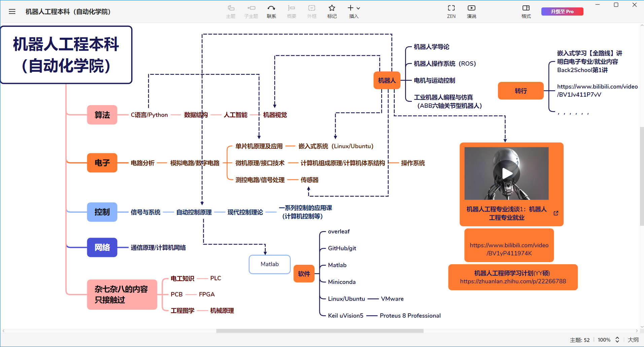The width and height of the screenshot is (644, 347).
Task: Click the horizontal scrollbar thumb
Action: coord(320,331)
